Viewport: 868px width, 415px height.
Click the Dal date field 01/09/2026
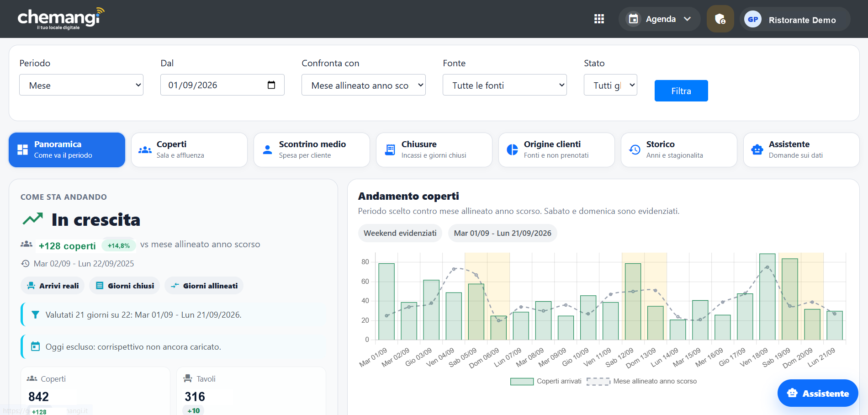click(x=222, y=85)
